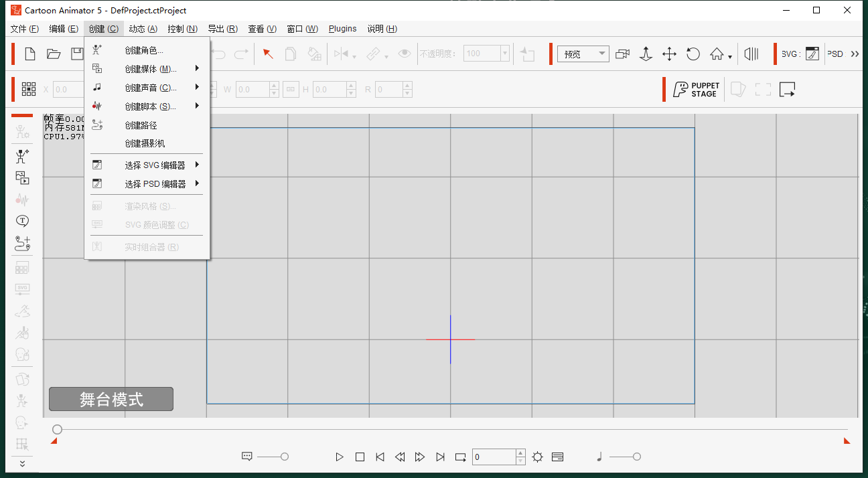The height and width of the screenshot is (478, 868).
Task: Select the camera pan four-arrow tool
Action: 669,54
